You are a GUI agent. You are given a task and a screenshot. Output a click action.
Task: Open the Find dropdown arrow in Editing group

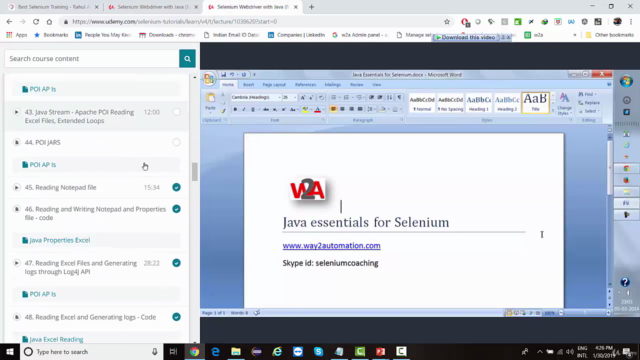(595, 94)
